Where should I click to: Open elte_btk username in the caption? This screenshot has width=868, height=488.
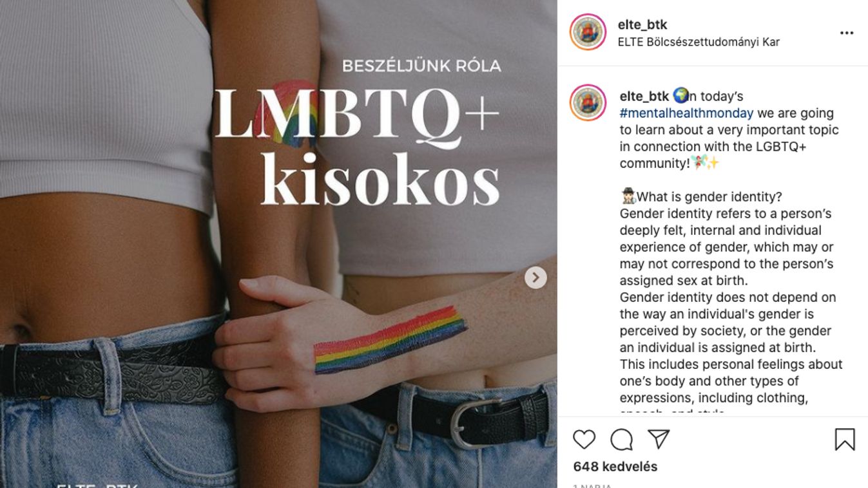pos(644,96)
